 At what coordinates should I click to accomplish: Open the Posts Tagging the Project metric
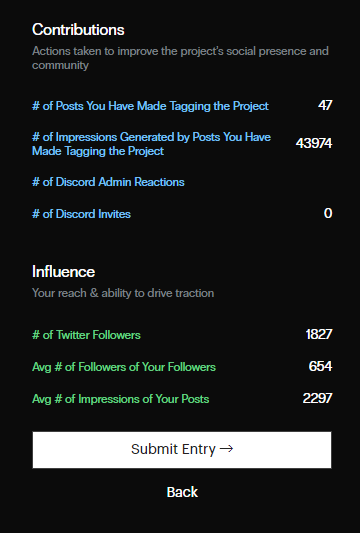(150, 106)
